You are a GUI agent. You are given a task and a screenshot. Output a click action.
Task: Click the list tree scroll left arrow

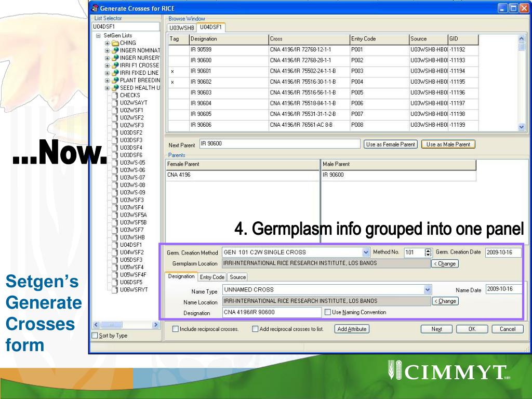coord(96,325)
